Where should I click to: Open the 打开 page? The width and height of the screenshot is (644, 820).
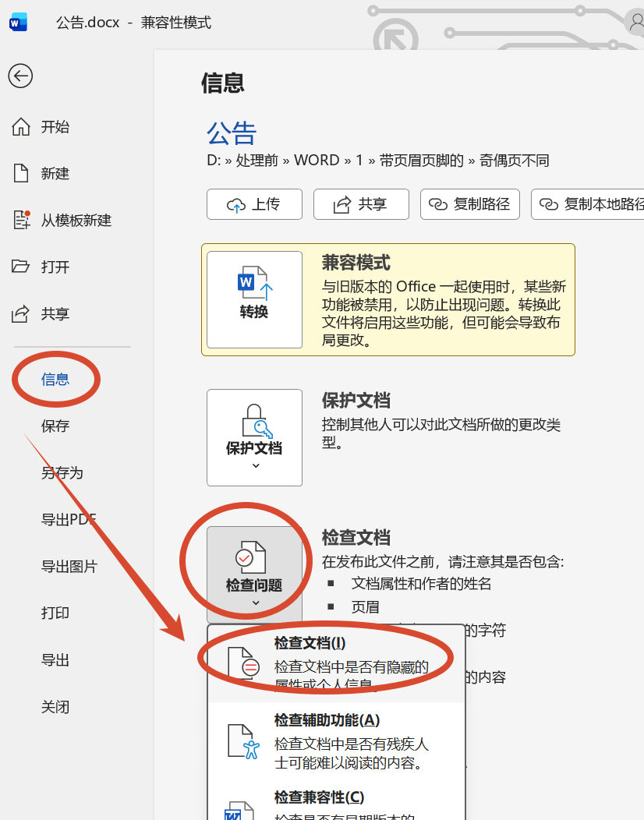(55, 267)
